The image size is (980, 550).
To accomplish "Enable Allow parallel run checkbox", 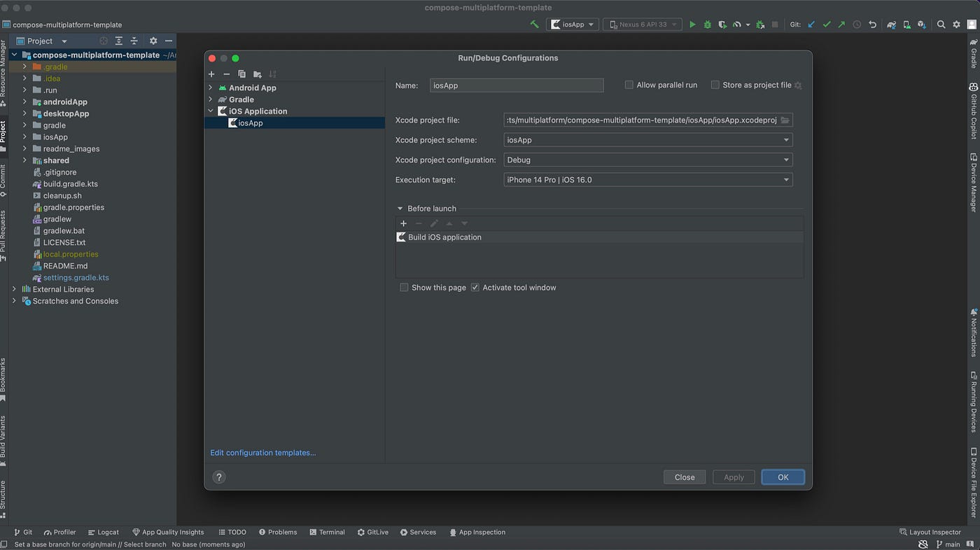I will 629,85.
